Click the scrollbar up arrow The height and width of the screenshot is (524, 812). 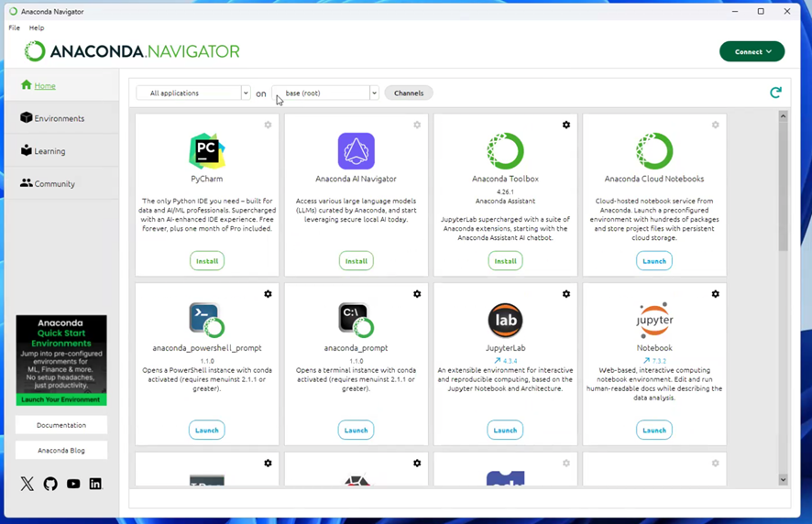pos(783,116)
